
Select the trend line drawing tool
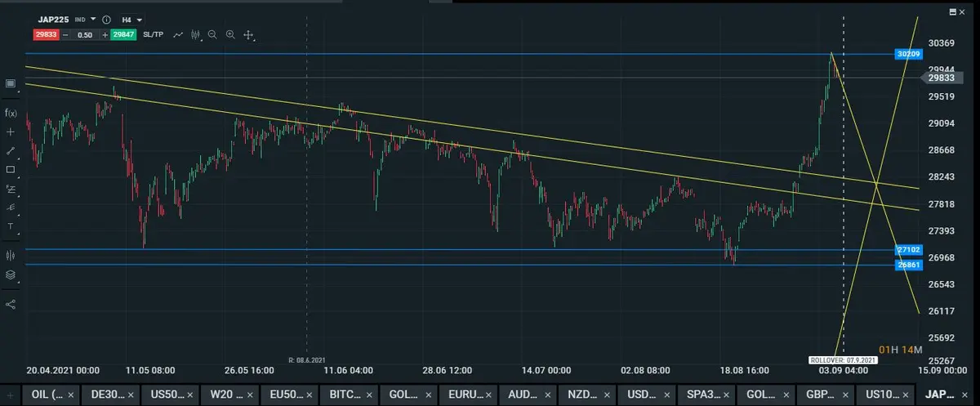(x=11, y=151)
